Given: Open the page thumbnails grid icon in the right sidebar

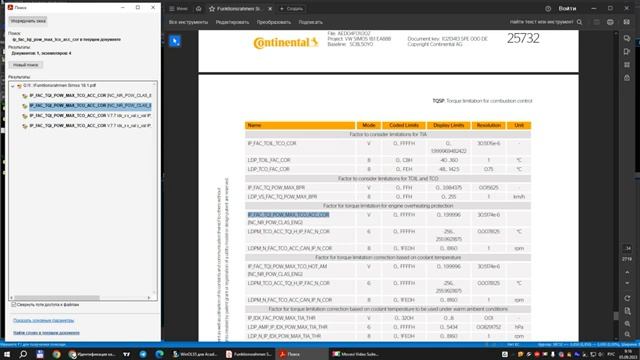Looking at the screenshot, I should (627, 64).
